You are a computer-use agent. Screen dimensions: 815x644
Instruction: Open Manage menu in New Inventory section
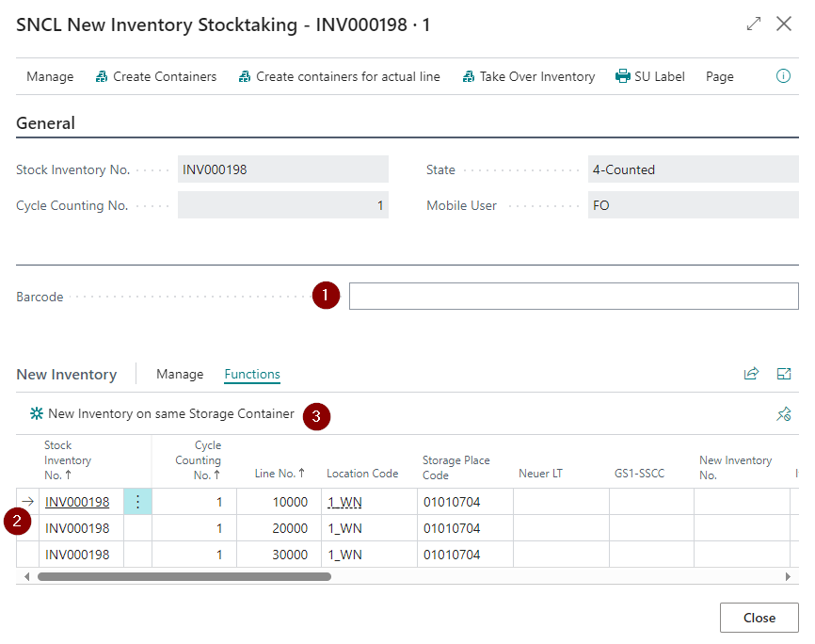pos(180,375)
